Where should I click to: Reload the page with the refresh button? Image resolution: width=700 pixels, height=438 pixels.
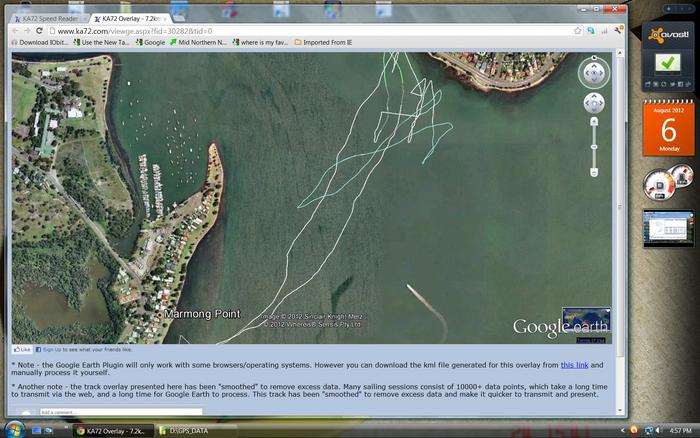pos(47,31)
